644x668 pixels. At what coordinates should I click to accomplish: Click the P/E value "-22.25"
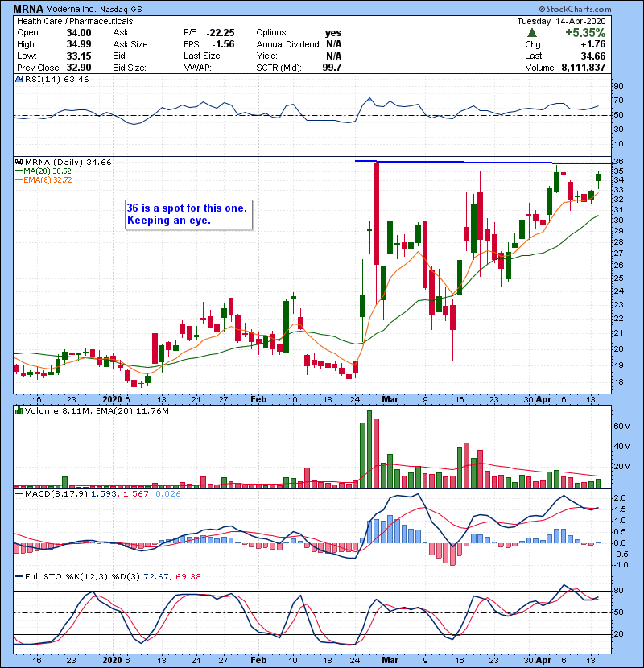point(221,33)
